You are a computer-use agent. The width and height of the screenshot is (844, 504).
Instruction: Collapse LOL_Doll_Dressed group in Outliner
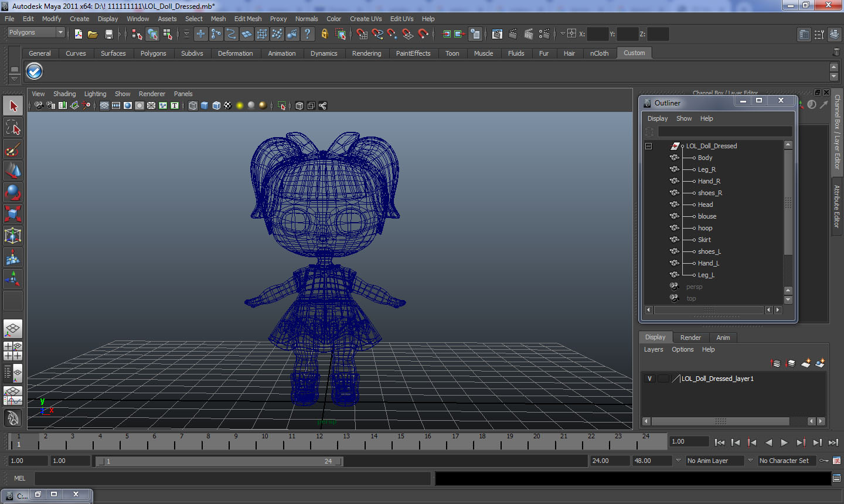point(649,146)
